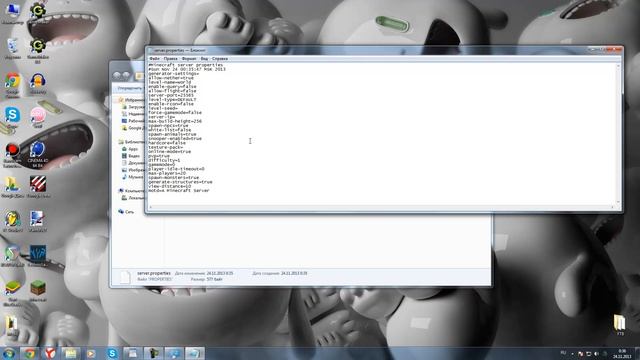Launch Minecraft grass block desktop icon

coord(38,291)
